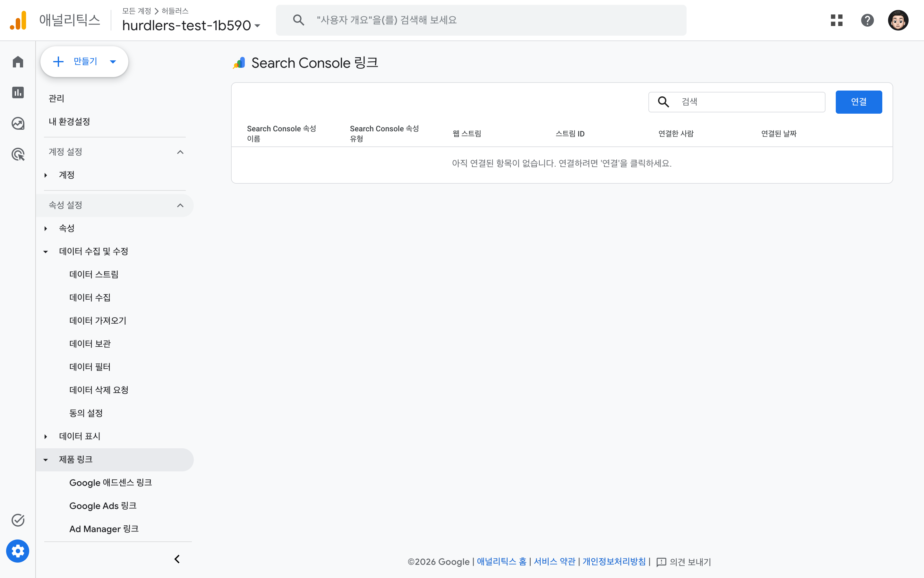Collapse the 제품 링크 group

click(46, 460)
